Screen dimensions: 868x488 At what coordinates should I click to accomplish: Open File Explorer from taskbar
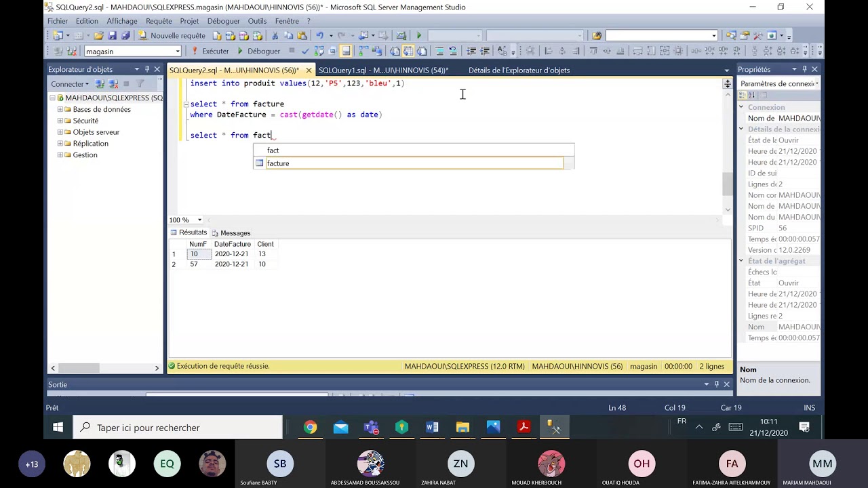(x=462, y=427)
